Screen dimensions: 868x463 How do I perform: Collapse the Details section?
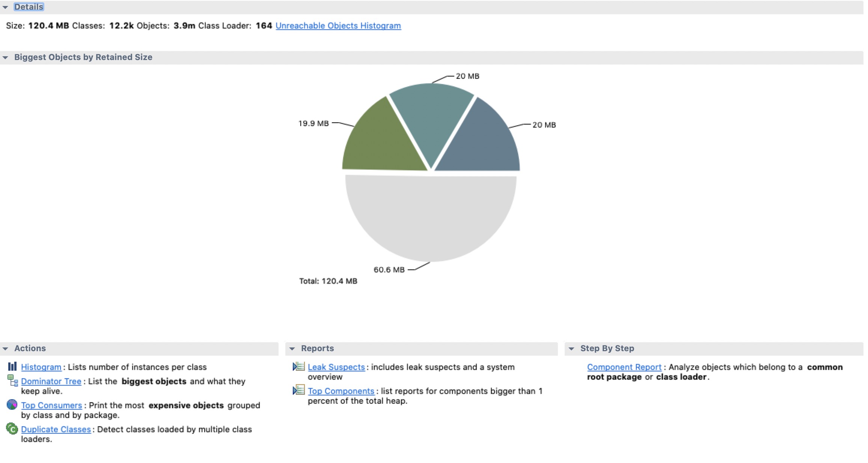pyautogui.click(x=5, y=7)
